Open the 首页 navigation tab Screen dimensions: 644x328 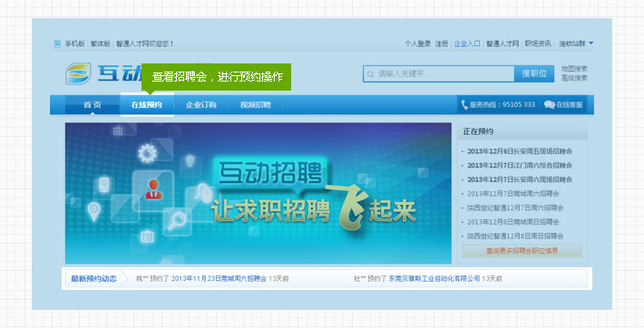(93, 105)
